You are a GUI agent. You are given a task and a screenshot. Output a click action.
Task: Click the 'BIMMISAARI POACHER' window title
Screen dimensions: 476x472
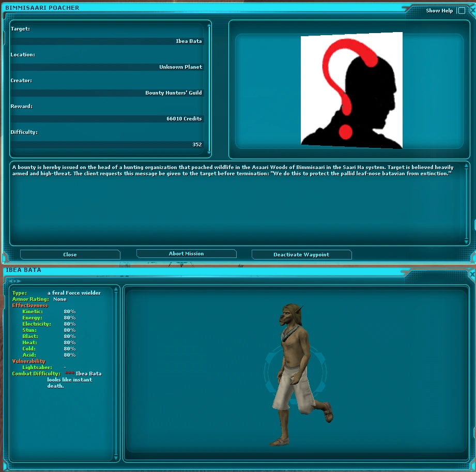(x=42, y=8)
